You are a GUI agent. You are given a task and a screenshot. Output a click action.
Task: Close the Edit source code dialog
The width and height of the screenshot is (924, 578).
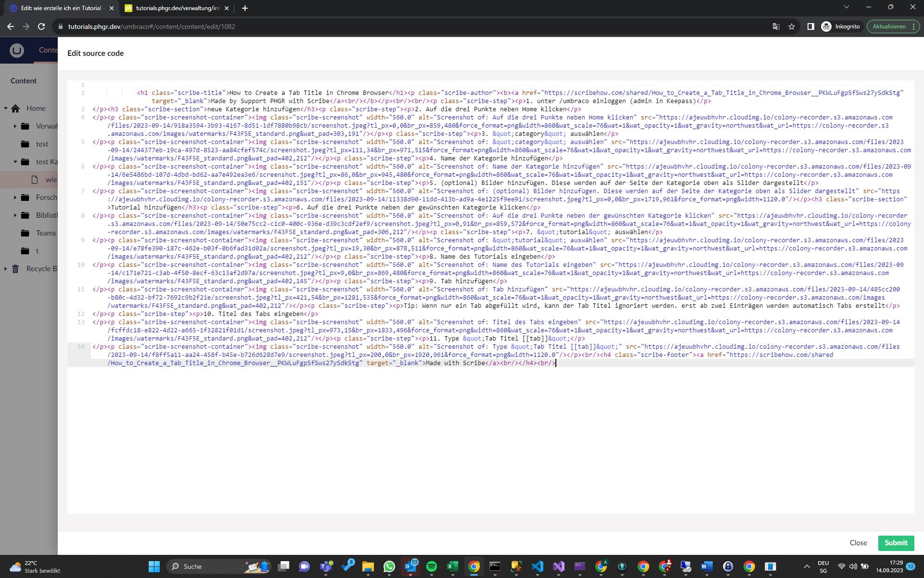(858, 543)
